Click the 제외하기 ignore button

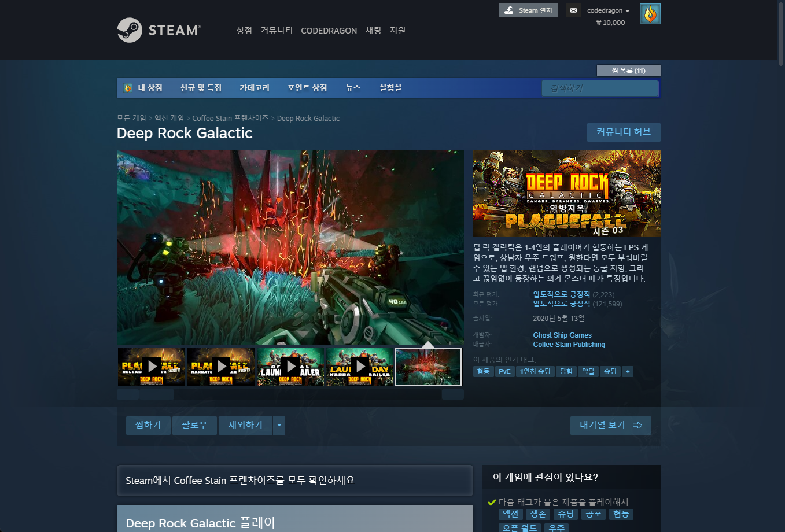[x=245, y=426]
